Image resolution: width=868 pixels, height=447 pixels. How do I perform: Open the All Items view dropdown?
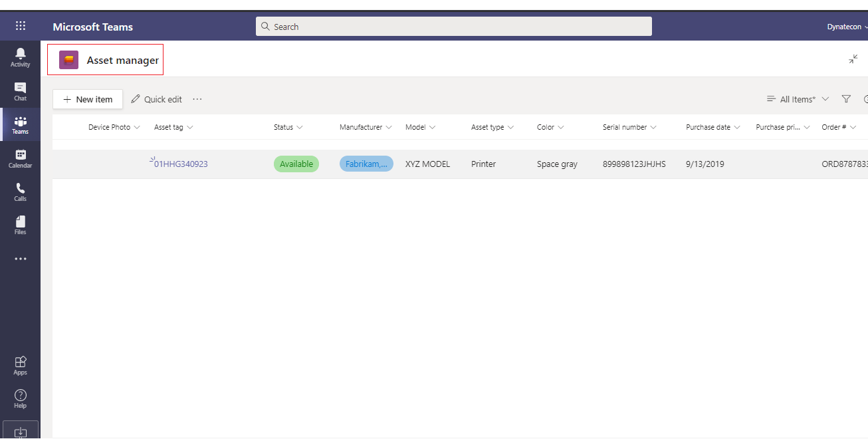point(798,99)
